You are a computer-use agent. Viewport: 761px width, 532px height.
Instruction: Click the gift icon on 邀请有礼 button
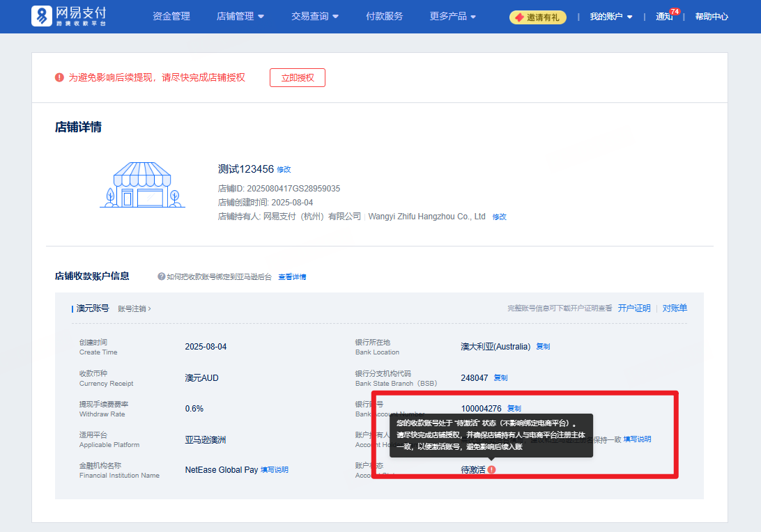pyautogui.click(x=519, y=17)
